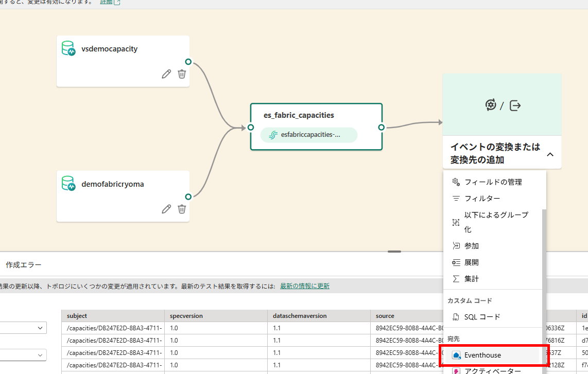Click es_fabric_capacities input connector port
This screenshot has height=374, width=588.
pyautogui.click(x=251, y=128)
